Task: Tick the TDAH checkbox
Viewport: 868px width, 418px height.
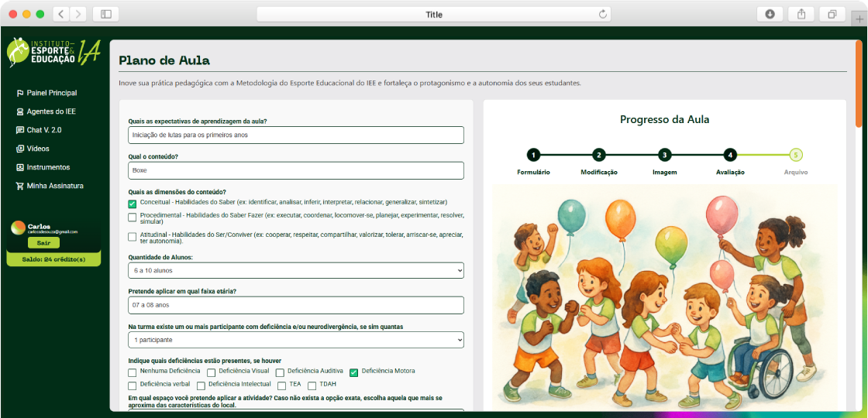Action: click(312, 385)
